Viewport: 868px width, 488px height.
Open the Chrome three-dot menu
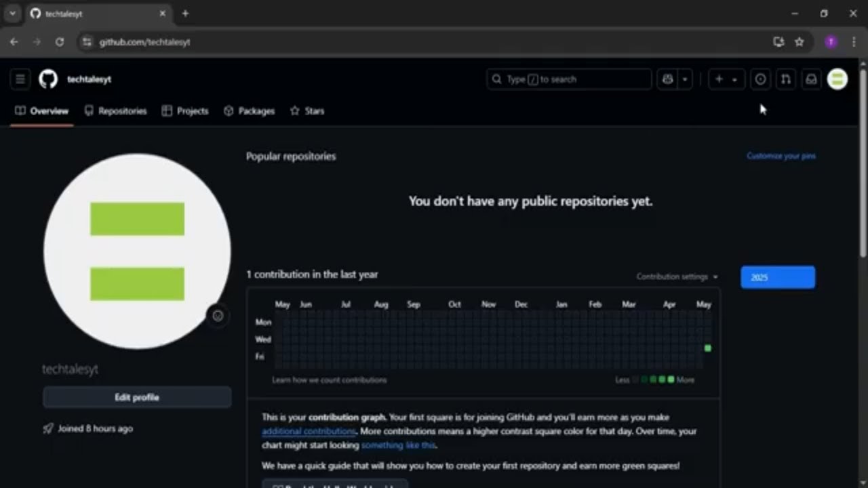853,42
